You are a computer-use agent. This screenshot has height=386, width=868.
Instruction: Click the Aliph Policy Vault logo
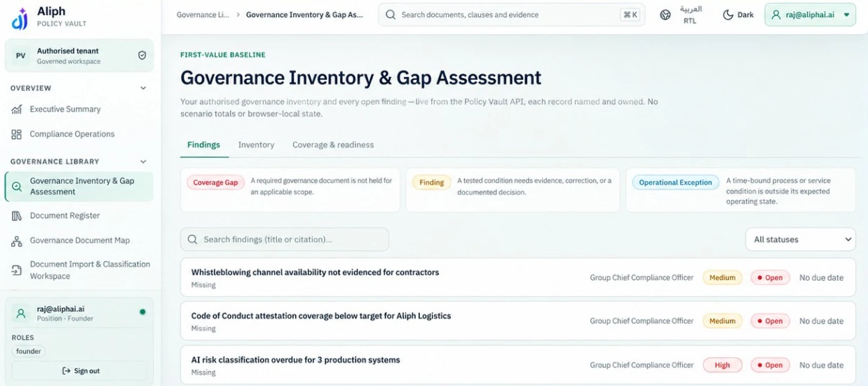(x=20, y=18)
